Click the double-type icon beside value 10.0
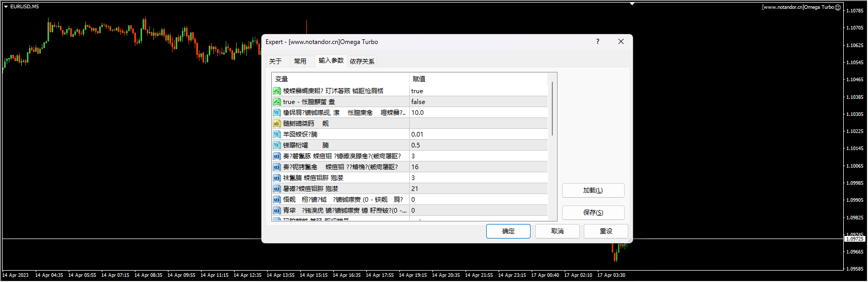Screen dimensions: 868x282 [277, 113]
